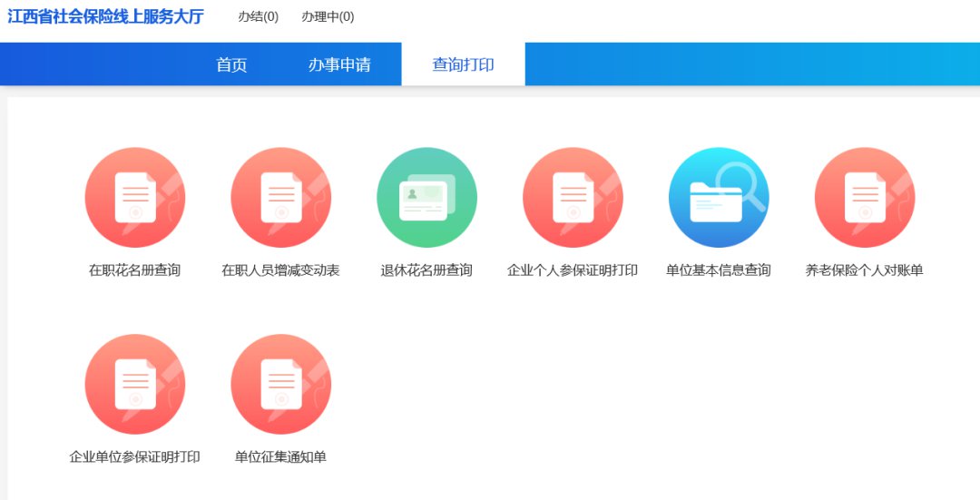The image size is (980, 500).
Task: Click the 江西省社会保险线上服务大厅 title
Action: pyautogui.click(x=105, y=17)
